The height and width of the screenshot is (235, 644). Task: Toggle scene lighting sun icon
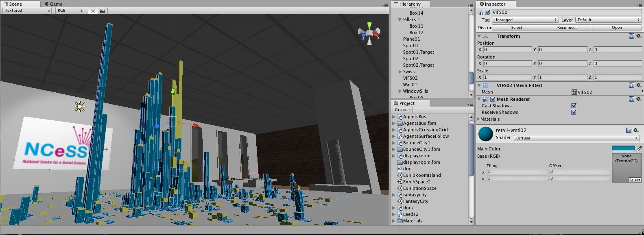tap(93, 11)
